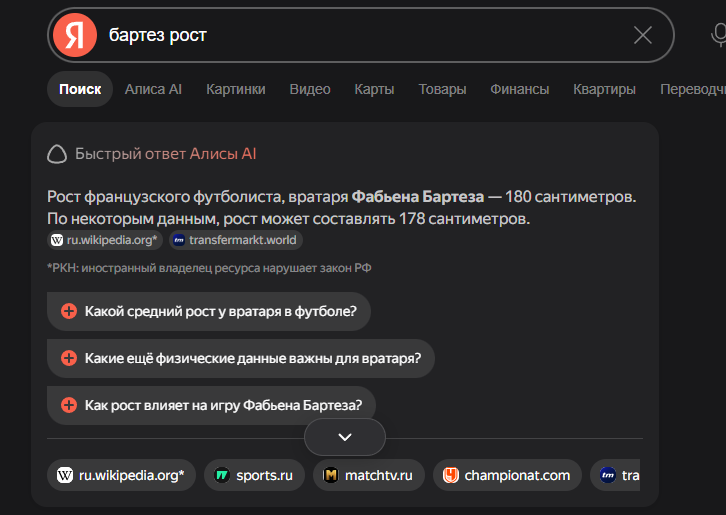Image resolution: width=726 pixels, height=515 pixels.
Task: Open the Товары tab
Action: [442, 89]
